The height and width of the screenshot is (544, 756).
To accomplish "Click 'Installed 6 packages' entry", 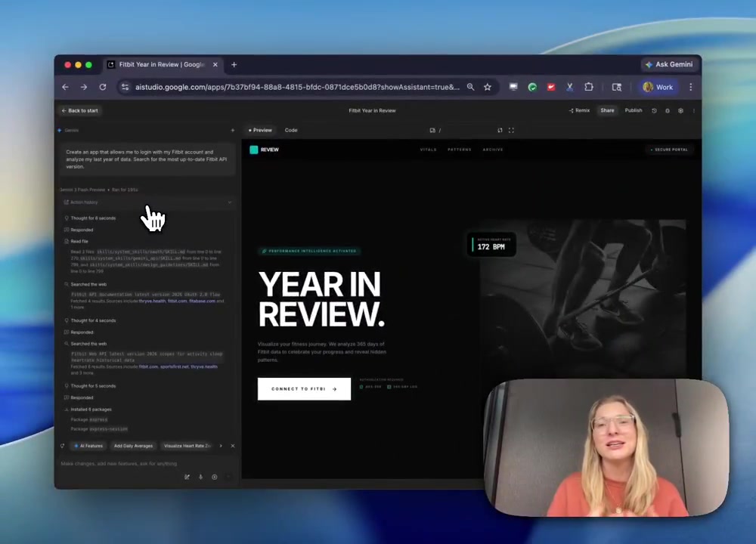I will tap(88, 410).
